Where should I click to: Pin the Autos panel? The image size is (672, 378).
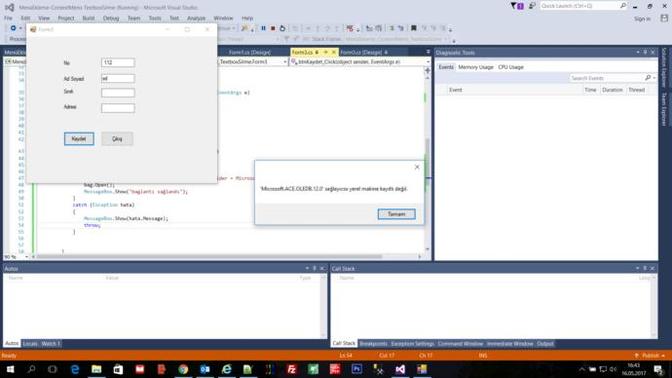(315, 268)
